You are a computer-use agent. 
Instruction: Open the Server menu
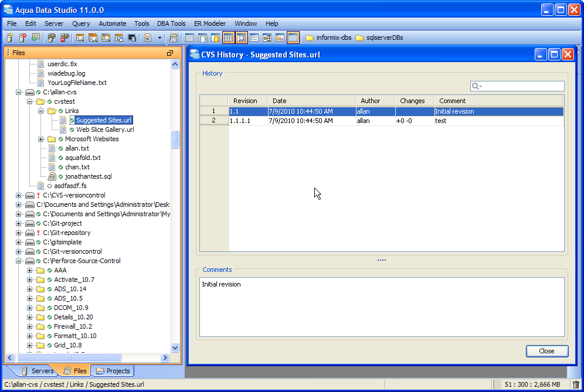[x=54, y=23]
